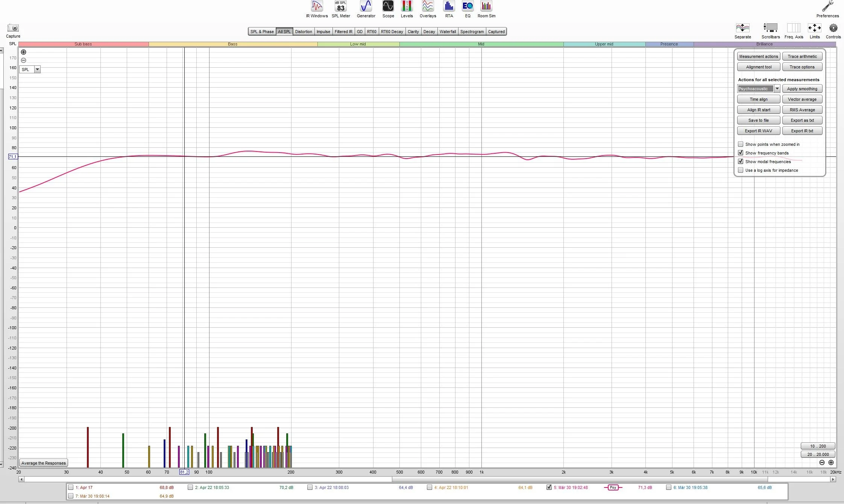Toggle graph Scrollbars icon
844x504 pixels.
(x=770, y=31)
